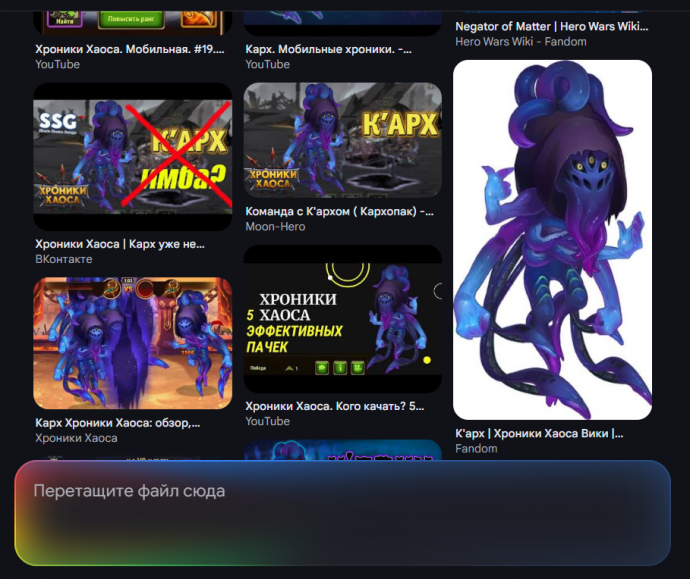
Task: Open the battle scene thumbnail with three Карх characters
Action: (x=132, y=343)
